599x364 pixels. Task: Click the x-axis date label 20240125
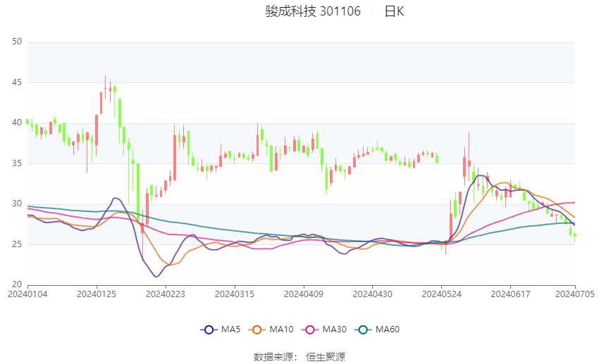pyautogui.click(x=97, y=294)
